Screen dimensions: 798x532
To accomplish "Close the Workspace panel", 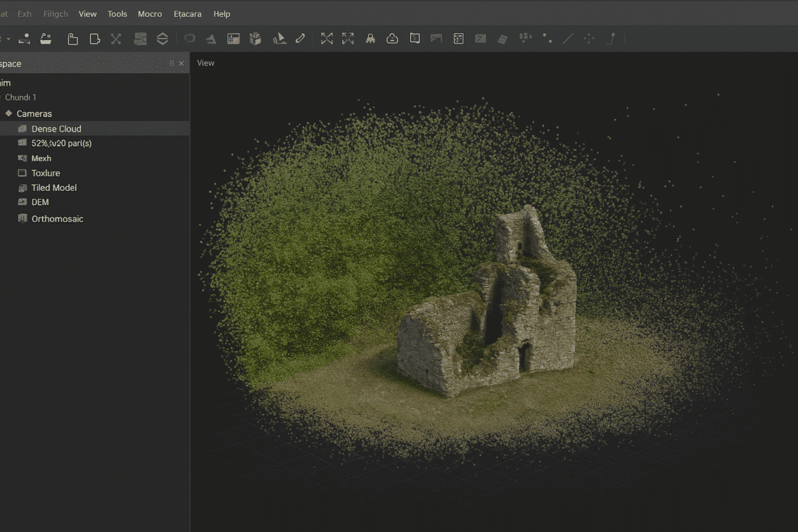I will click(182, 64).
